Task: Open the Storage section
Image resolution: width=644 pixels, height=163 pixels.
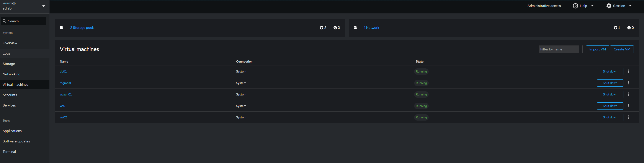Action: [x=25, y=64]
